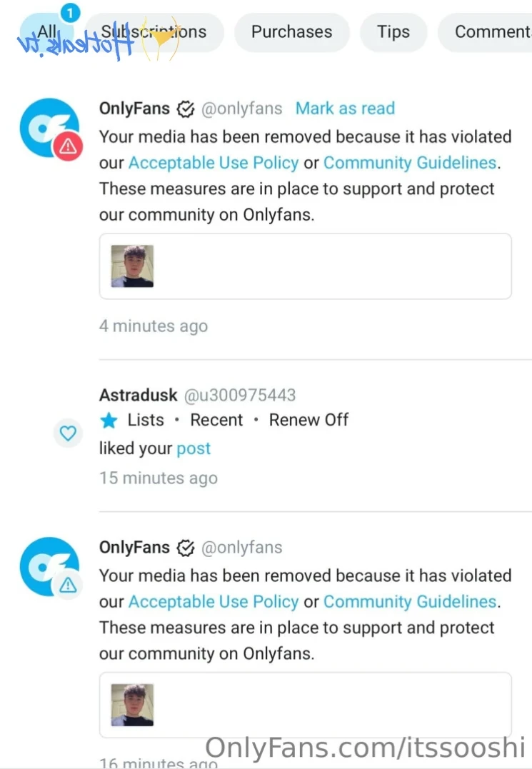Click the verified badge in the lower OnlyFans notification
532x769 pixels.
pos(186,548)
